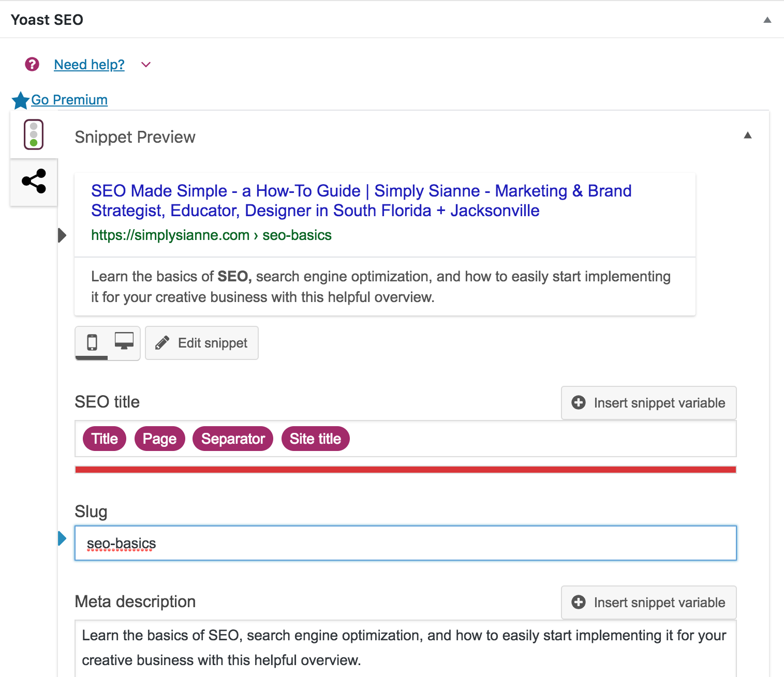Open the social sharing tab
The width and height of the screenshot is (784, 677).
33,180
